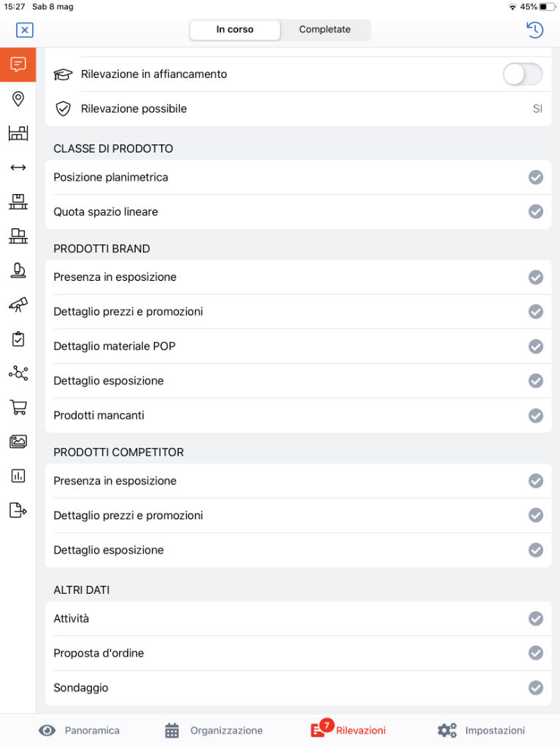Open the checklist clipboard icon
The image size is (560, 747).
[x=17, y=339]
